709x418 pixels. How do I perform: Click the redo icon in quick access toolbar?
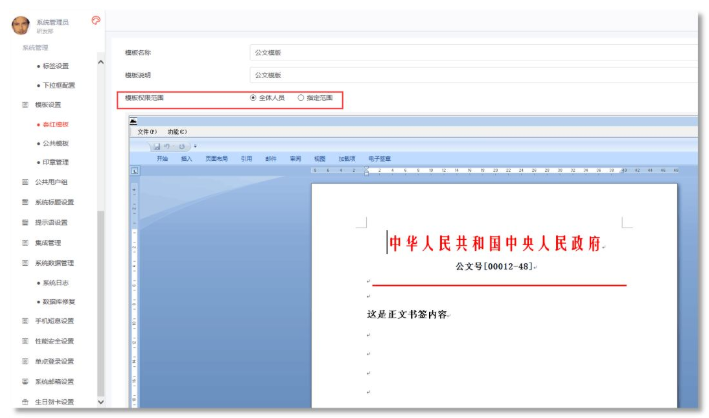182,146
